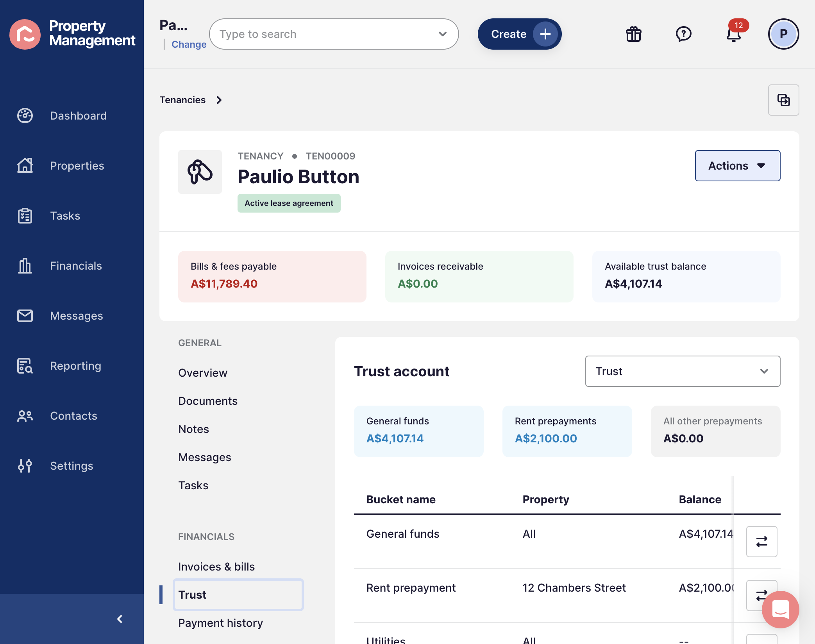Click the Bucket name column header

tap(401, 499)
